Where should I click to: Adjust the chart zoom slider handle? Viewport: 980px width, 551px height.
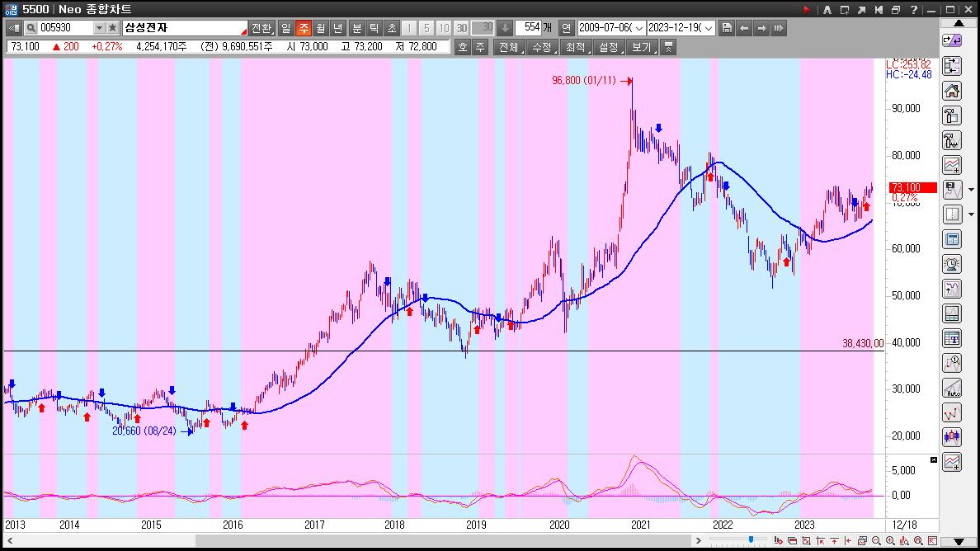point(751,539)
